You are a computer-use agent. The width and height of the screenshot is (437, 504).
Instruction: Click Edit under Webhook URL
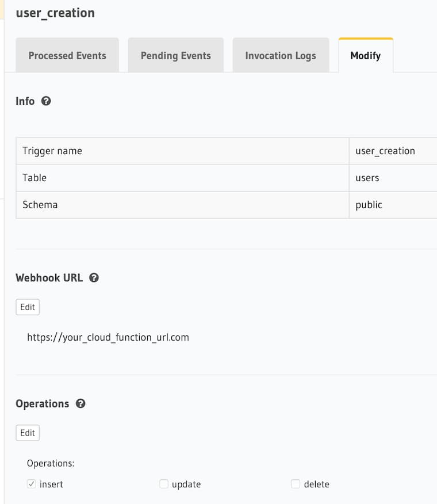click(28, 307)
